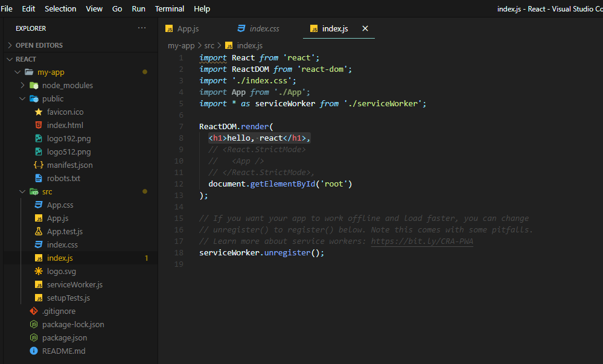Open the Terminal menu
Viewport: 603px width, 364px height.
pos(169,8)
